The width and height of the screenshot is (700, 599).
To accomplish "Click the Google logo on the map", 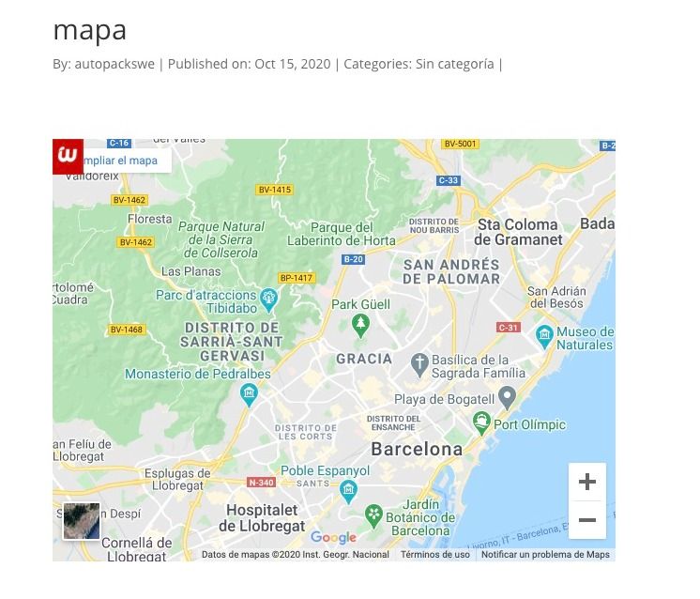I will click(x=333, y=537).
